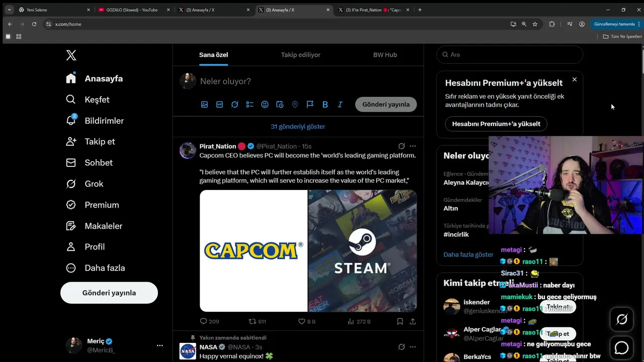Open Bildirimler notifications
This screenshot has width=644, height=362.
(95, 121)
